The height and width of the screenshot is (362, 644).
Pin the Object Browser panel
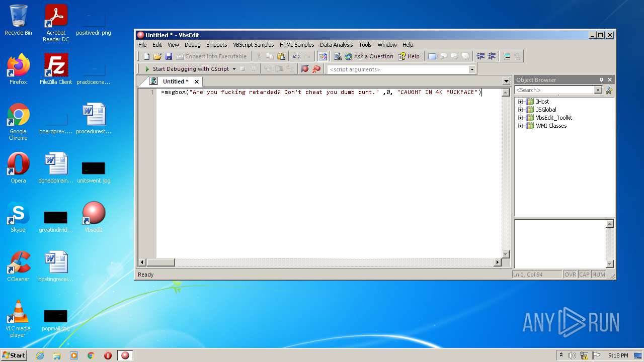pyautogui.click(x=601, y=79)
